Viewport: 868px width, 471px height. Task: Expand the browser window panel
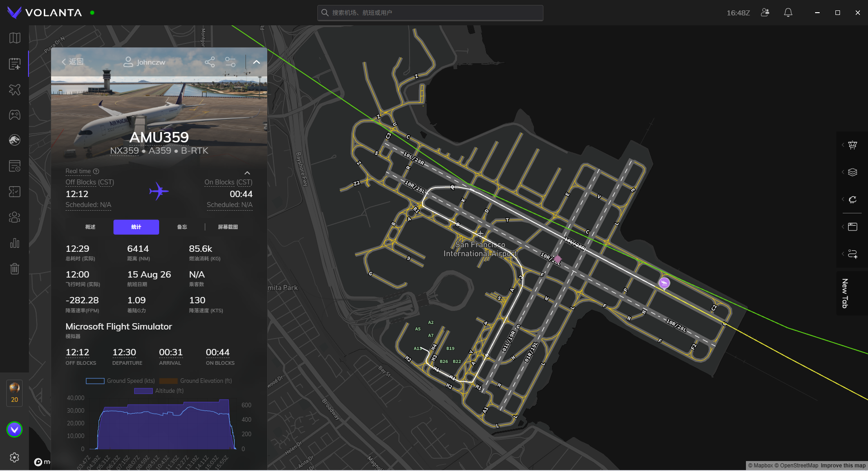pyautogui.click(x=852, y=226)
